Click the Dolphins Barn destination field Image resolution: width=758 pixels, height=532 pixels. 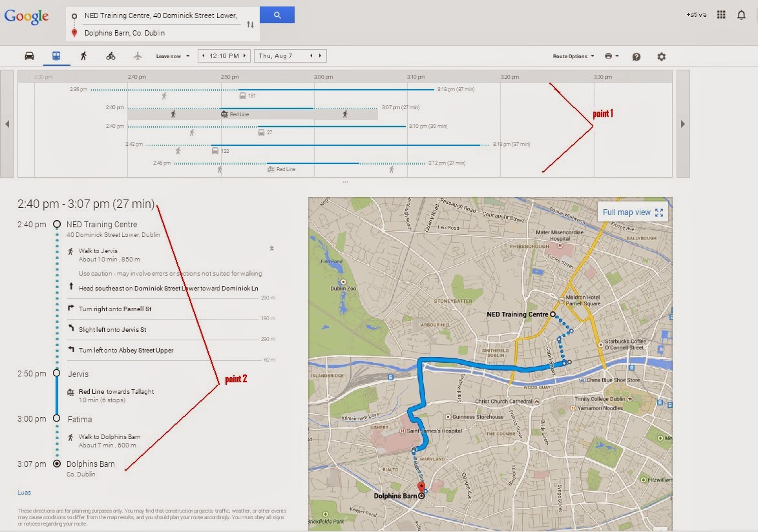(x=162, y=33)
